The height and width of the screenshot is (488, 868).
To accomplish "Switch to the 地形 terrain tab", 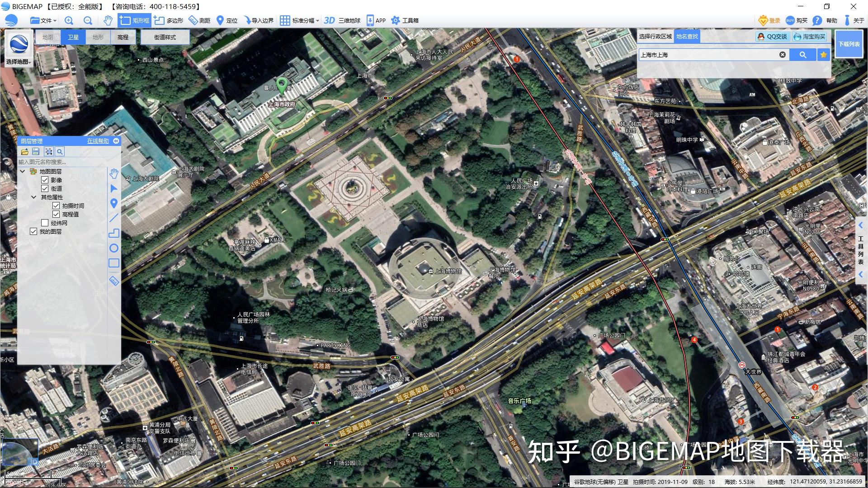I will pyautogui.click(x=98, y=37).
